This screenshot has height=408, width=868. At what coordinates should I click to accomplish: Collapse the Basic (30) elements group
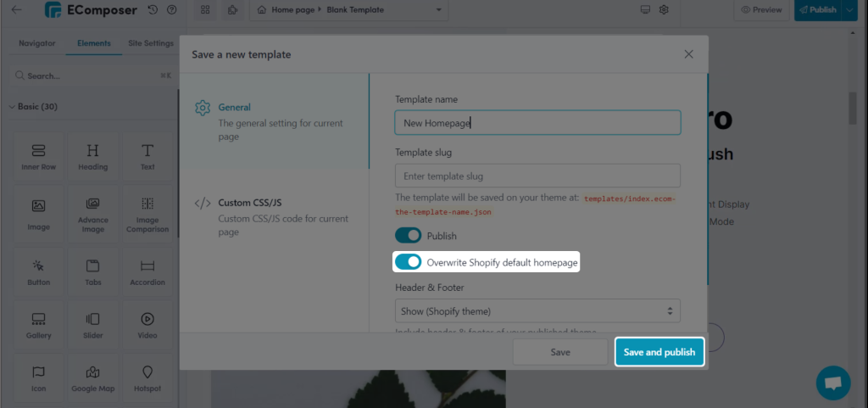12,107
